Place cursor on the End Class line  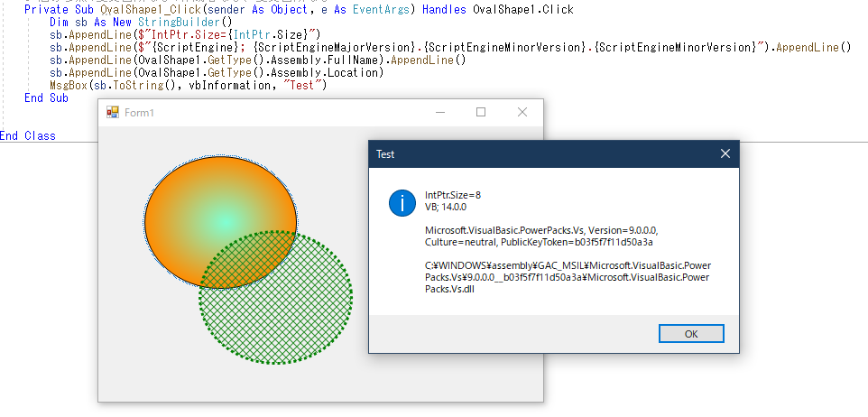28,136
